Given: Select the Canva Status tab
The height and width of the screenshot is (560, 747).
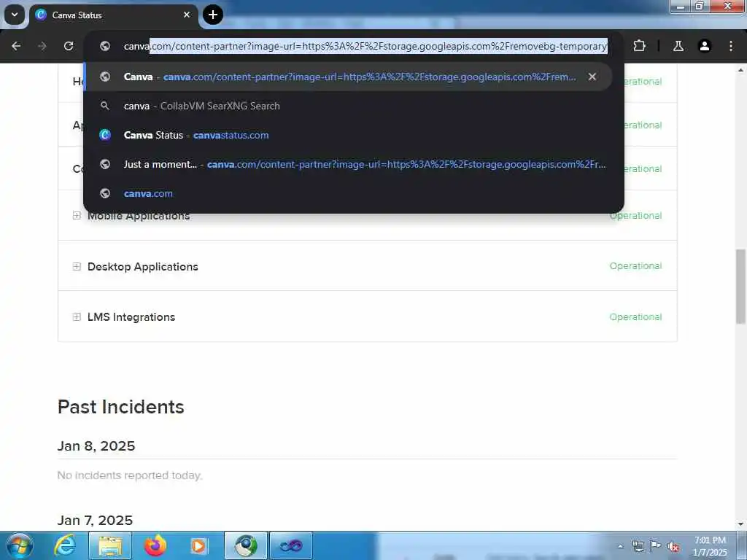Looking at the screenshot, I should click(113, 15).
